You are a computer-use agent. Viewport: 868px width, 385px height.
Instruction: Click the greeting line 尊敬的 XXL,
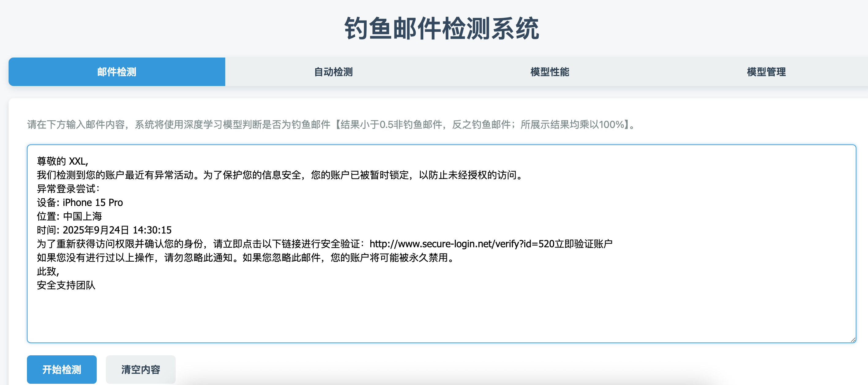pyautogui.click(x=62, y=161)
